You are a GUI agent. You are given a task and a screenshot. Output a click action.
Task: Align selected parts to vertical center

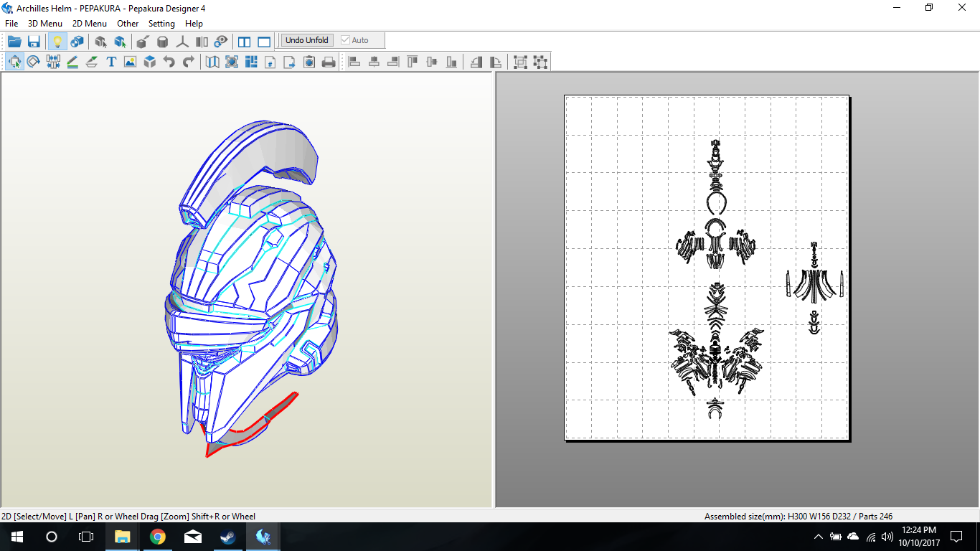pos(432,62)
